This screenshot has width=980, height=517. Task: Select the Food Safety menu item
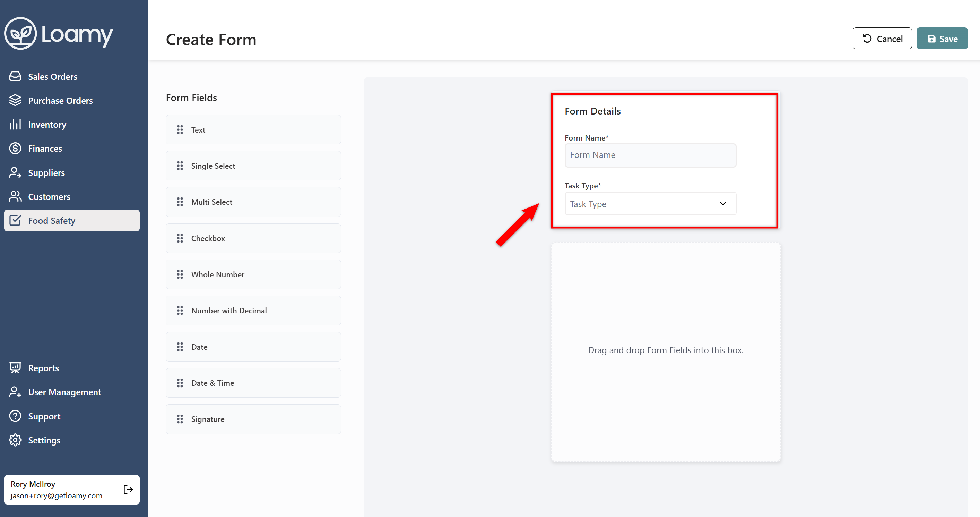pyautogui.click(x=72, y=220)
